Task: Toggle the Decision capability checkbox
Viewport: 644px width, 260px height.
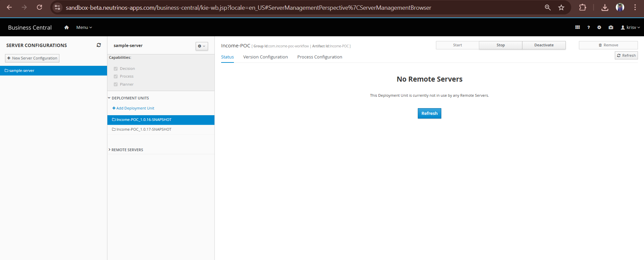Action: click(x=116, y=69)
